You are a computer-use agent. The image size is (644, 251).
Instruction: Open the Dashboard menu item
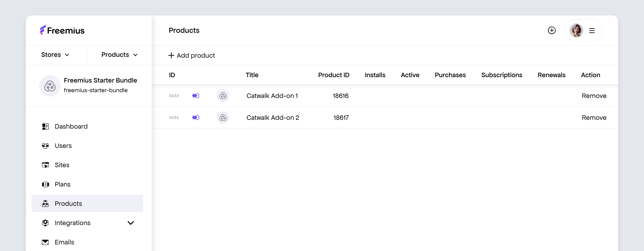click(87, 126)
